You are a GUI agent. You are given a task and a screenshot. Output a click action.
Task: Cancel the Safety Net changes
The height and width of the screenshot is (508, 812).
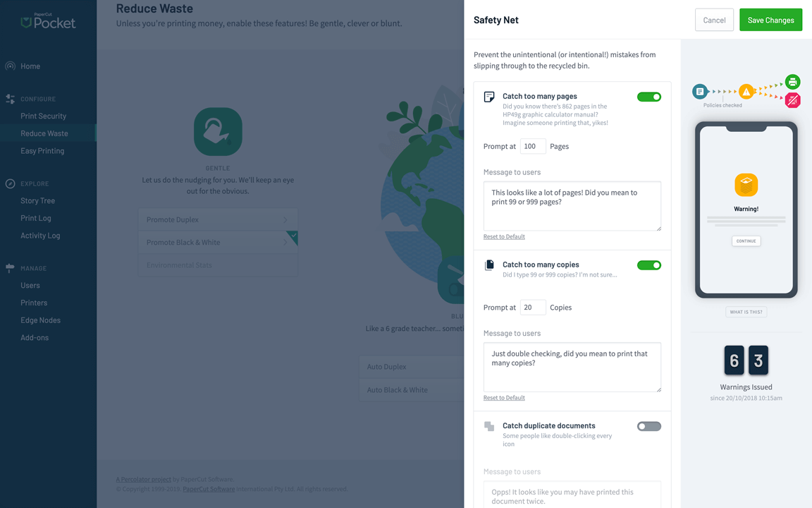pyautogui.click(x=714, y=20)
